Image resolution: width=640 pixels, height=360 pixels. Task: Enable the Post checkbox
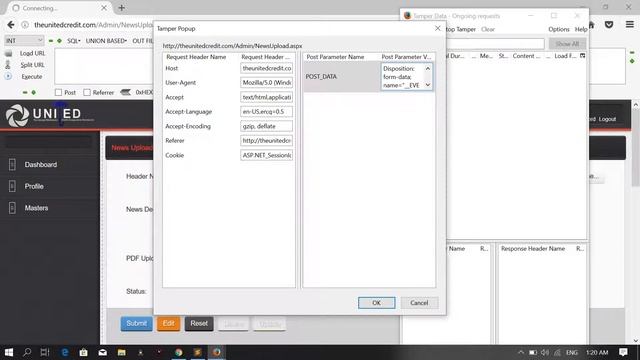[x=58, y=93]
